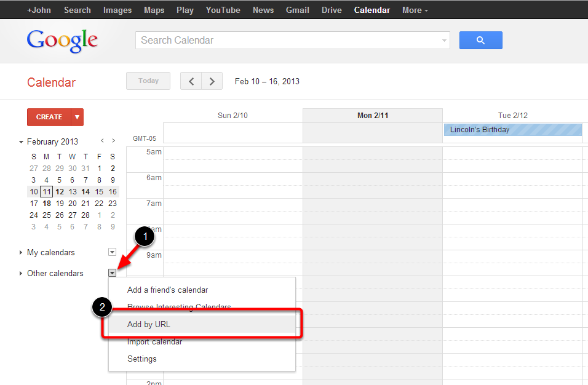Click the February 2013 month label
The width and height of the screenshot is (588, 385).
pyautogui.click(x=52, y=141)
